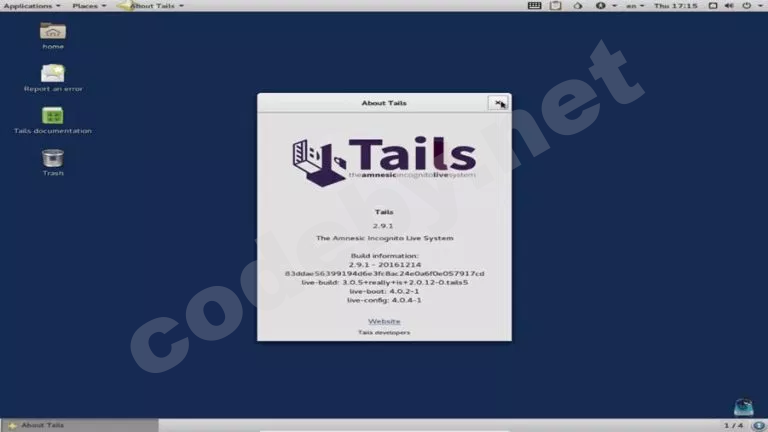The width and height of the screenshot is (768, 432).
Task: Click the volume speaker icon
Action: (x=729, y=6)
